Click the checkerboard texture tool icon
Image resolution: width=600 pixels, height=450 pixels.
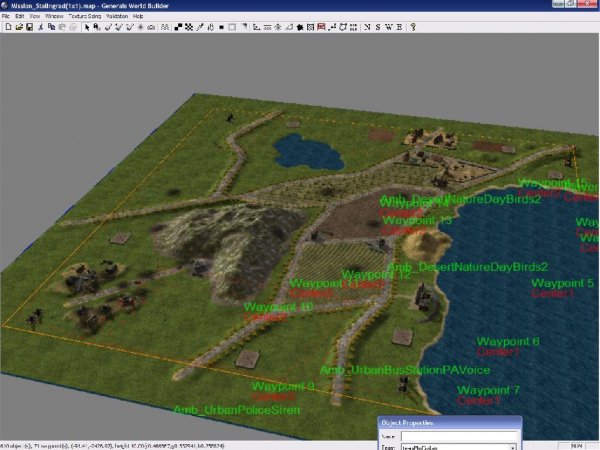pos(191,27)
